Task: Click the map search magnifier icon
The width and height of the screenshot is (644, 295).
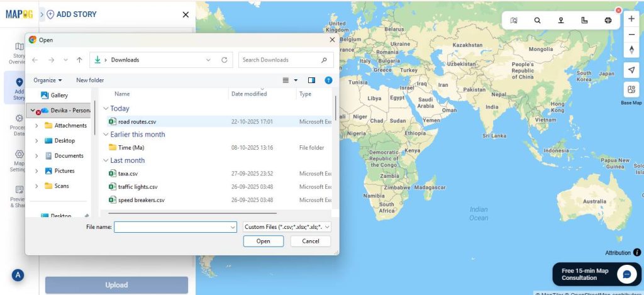Action: [537, 20]
